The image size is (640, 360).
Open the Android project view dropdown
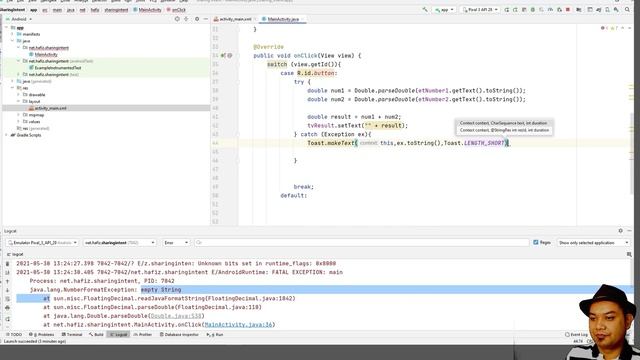(19, 19)
